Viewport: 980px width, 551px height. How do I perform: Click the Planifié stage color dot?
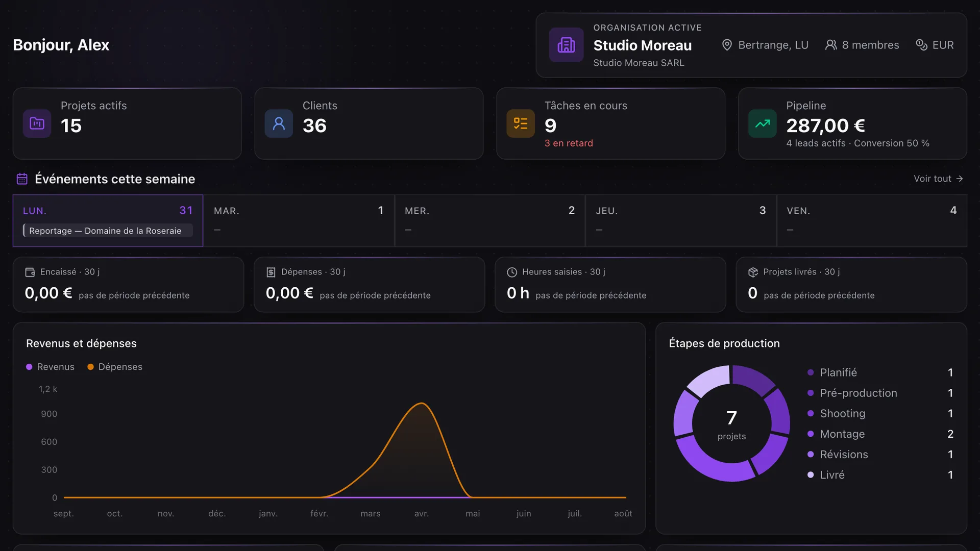click(x=811, y=372)
